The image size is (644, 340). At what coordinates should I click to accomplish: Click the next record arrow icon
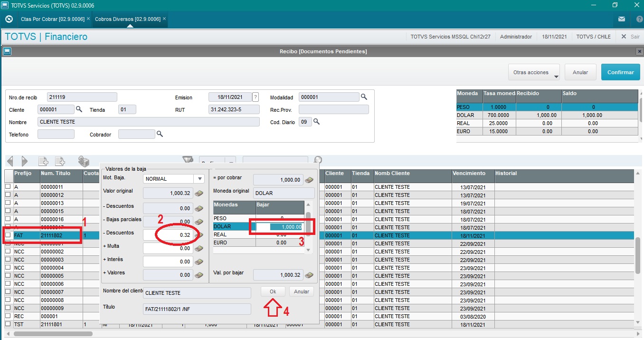pos(25,161)
